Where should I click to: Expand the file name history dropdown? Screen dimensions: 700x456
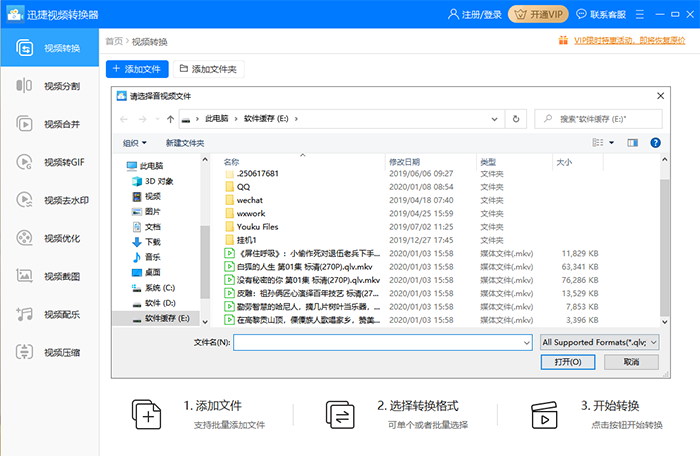coord(525,342)
